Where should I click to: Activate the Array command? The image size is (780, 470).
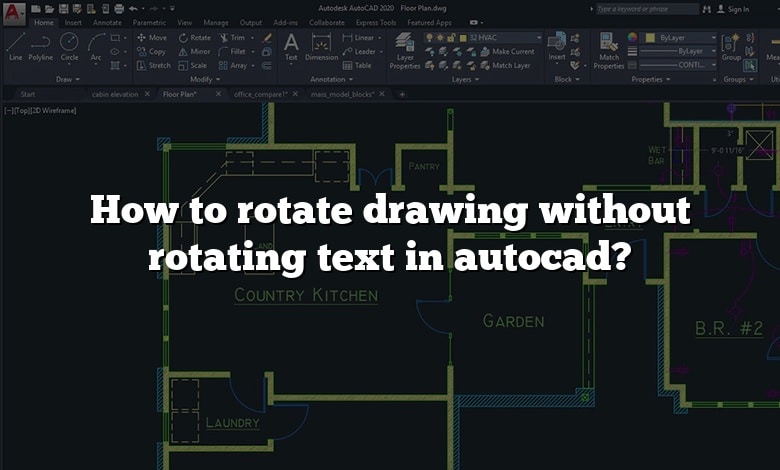click(233, 66)
